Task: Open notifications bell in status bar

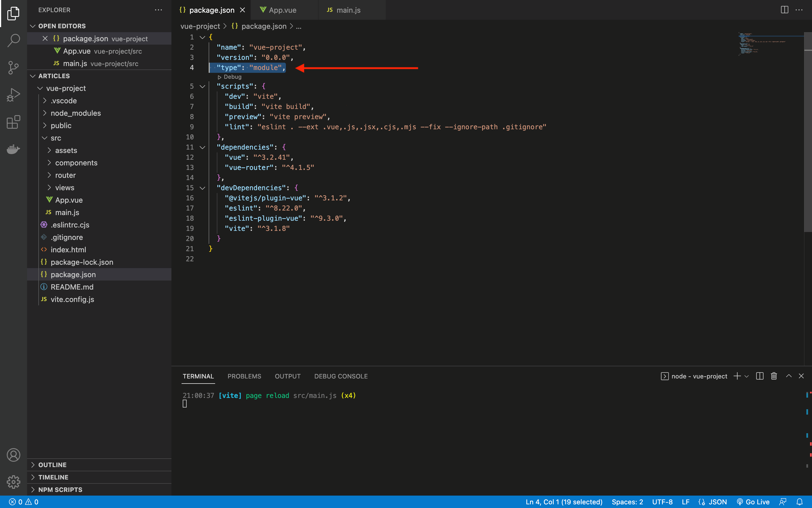Action: [800, 502]
